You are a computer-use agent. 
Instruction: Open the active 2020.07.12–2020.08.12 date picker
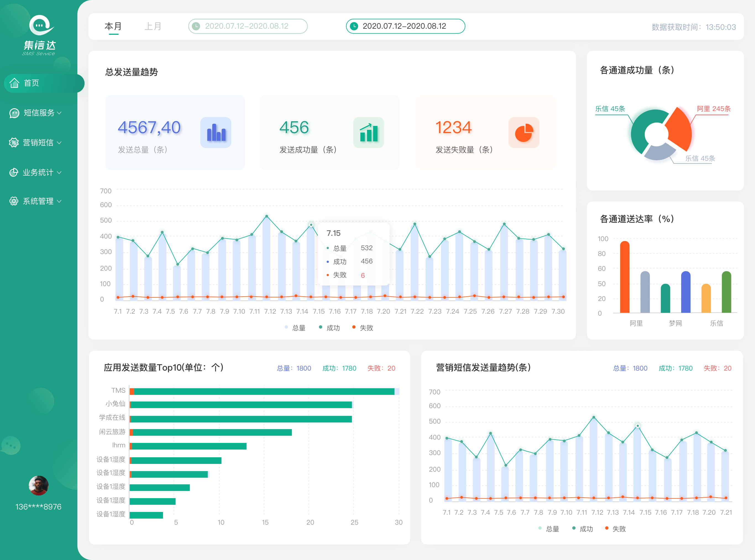405,26
